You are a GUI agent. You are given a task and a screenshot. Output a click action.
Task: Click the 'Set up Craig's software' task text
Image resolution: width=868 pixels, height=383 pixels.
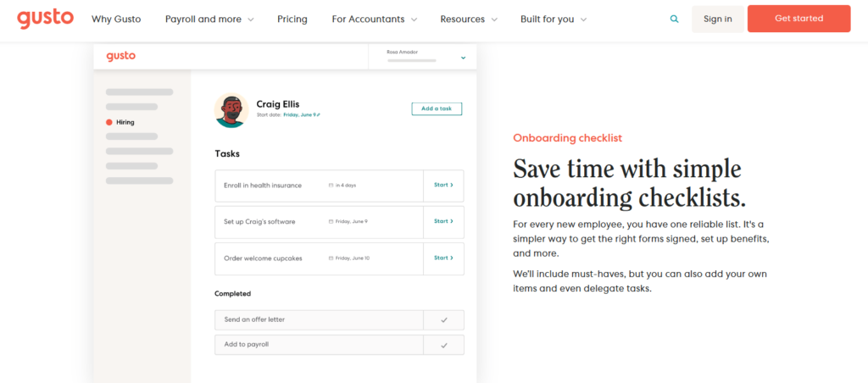click(259, 221)
